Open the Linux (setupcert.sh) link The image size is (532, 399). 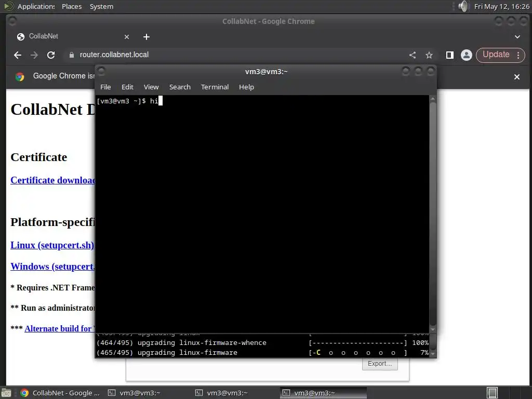click(52, 245)
